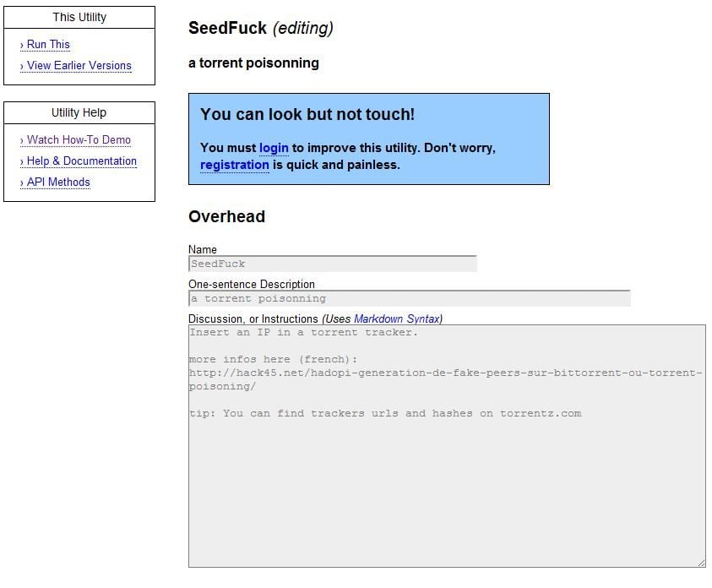View the API Methods reference
Screen dimensions: 712x588
pos(60,182)
